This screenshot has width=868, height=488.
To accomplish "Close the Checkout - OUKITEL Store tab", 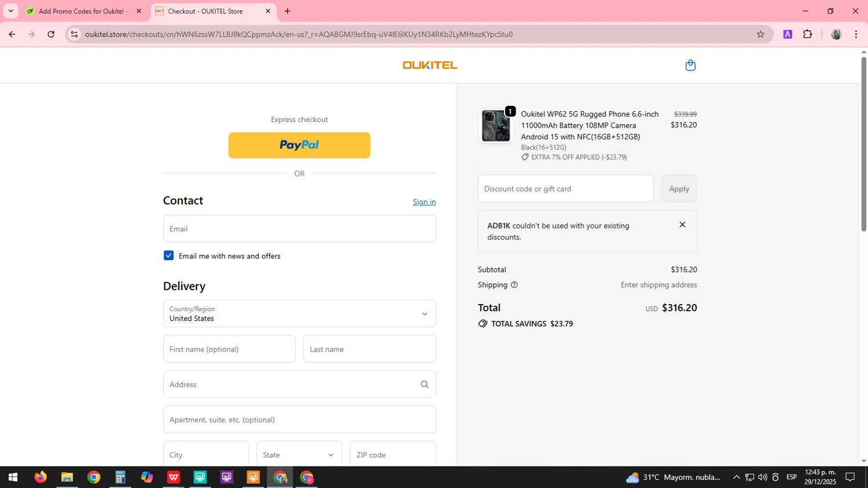I will (268, 11).
